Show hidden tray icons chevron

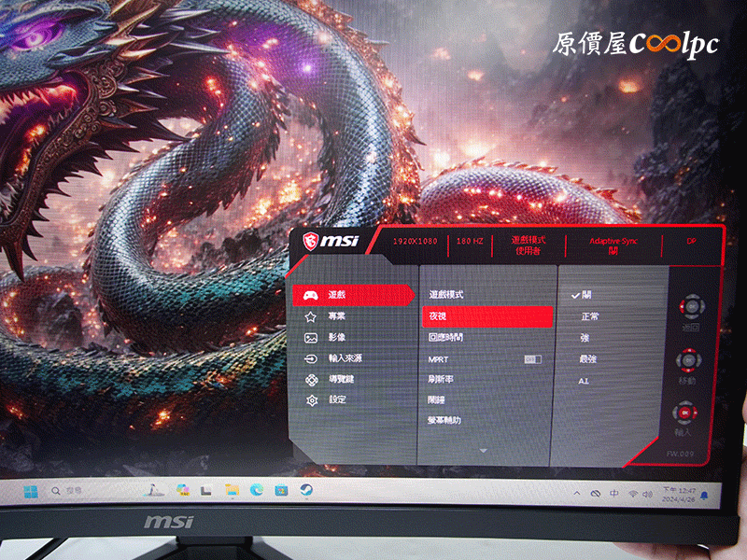(x=577, y=493)
